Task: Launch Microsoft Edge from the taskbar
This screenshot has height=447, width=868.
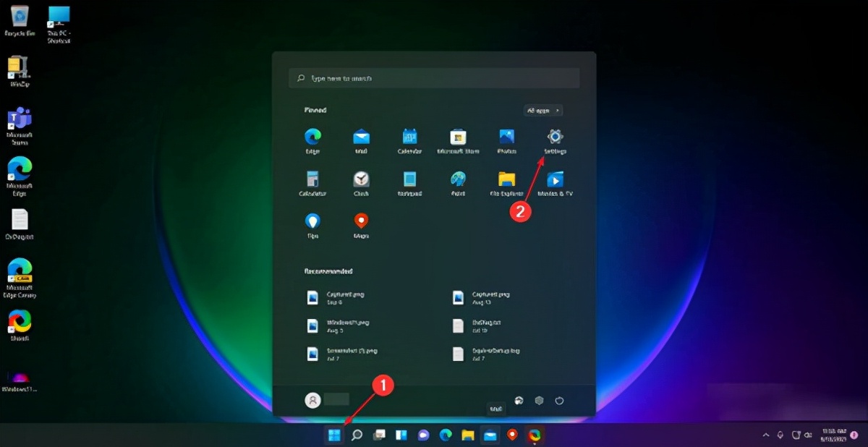Action: [444, 435]
